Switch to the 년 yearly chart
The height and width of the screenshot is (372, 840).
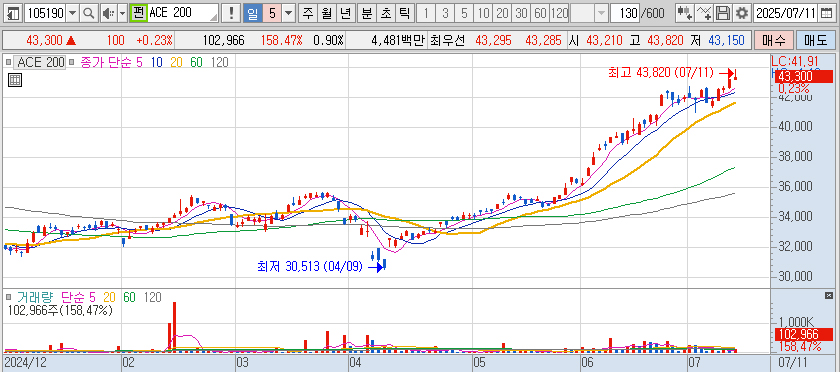[346, 13]
